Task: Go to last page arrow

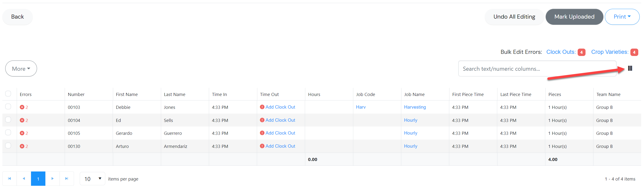Action: (x=67, y=179)
